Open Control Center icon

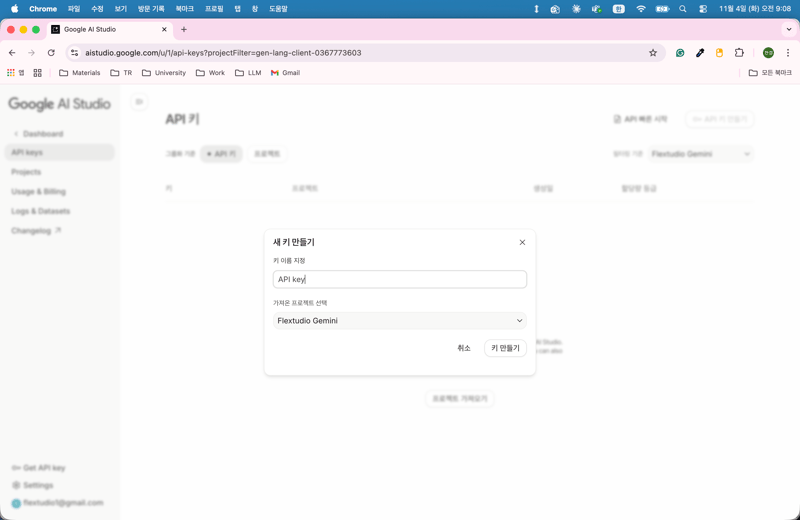pos(703,9)
